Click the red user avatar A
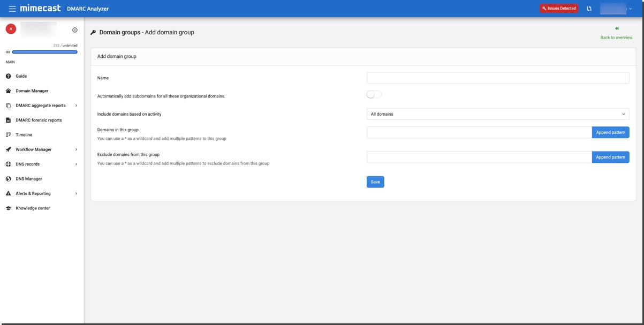The image size is (644, 325). [11, 29]
